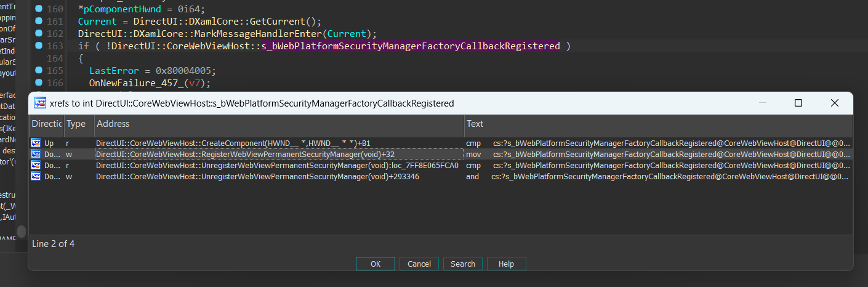Sort by Type column header

point(79,124)
